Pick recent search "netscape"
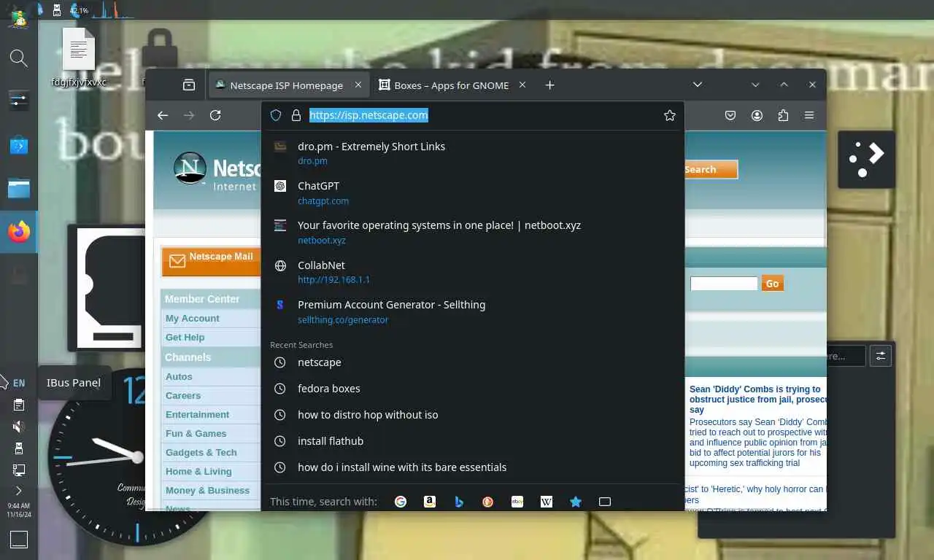Image resolution: width=934 pixels, height=560 pixels. (x=473, y=362)
